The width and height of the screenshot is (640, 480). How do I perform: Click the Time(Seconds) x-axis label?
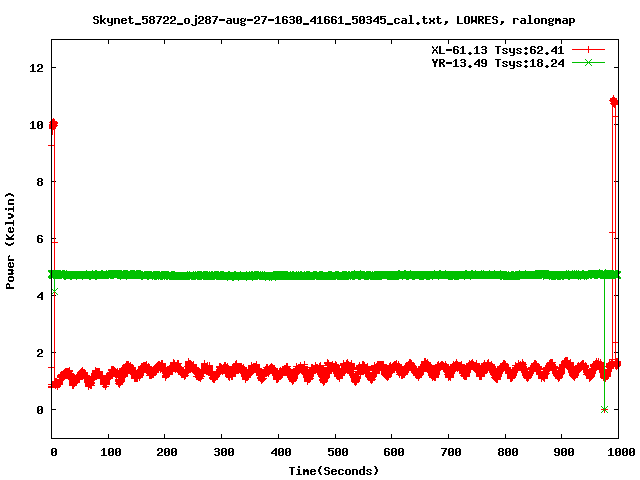coord(334,471)
